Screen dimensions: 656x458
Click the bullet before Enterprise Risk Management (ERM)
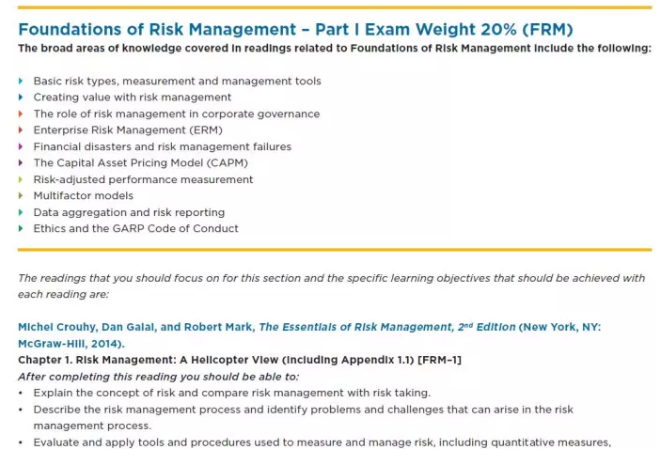(21, 130)
